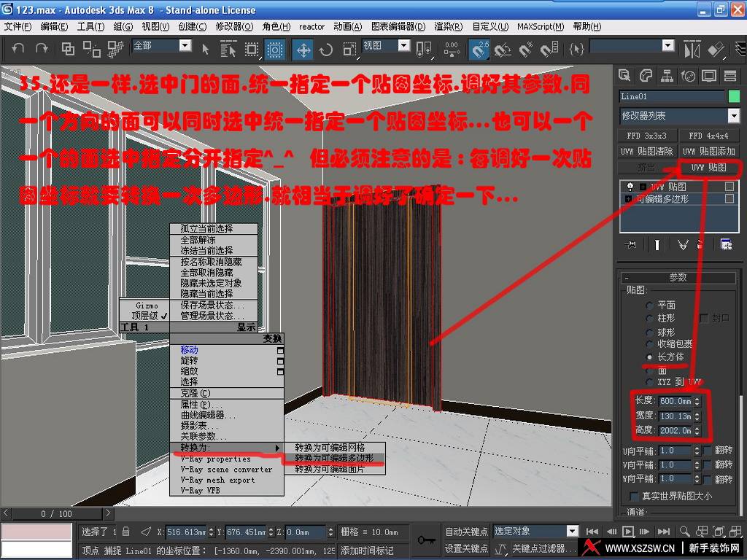Viewport: 747px width, 560px height.
Task: Open the 修改器列表 dropdown
Action: [734, 115]
